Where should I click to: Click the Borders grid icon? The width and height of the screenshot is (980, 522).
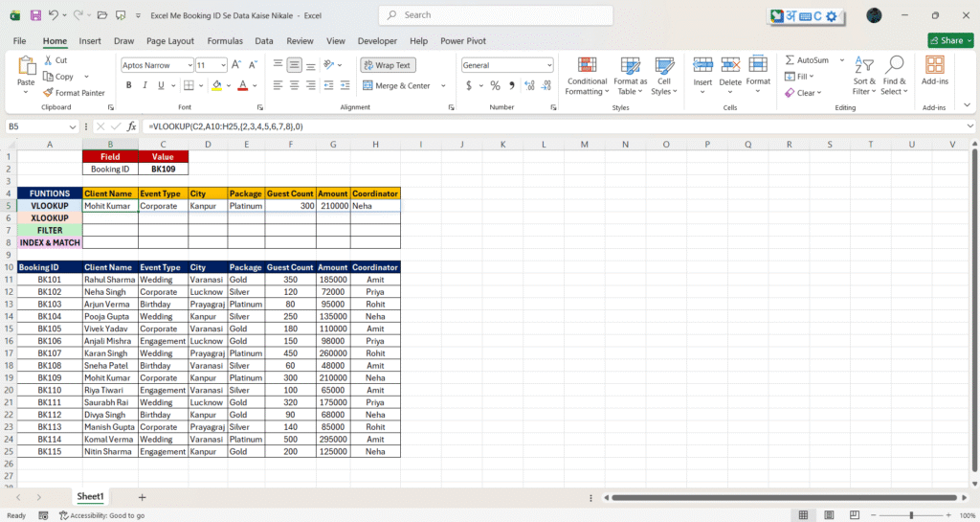pyautogui.click(x=189, y=85)
